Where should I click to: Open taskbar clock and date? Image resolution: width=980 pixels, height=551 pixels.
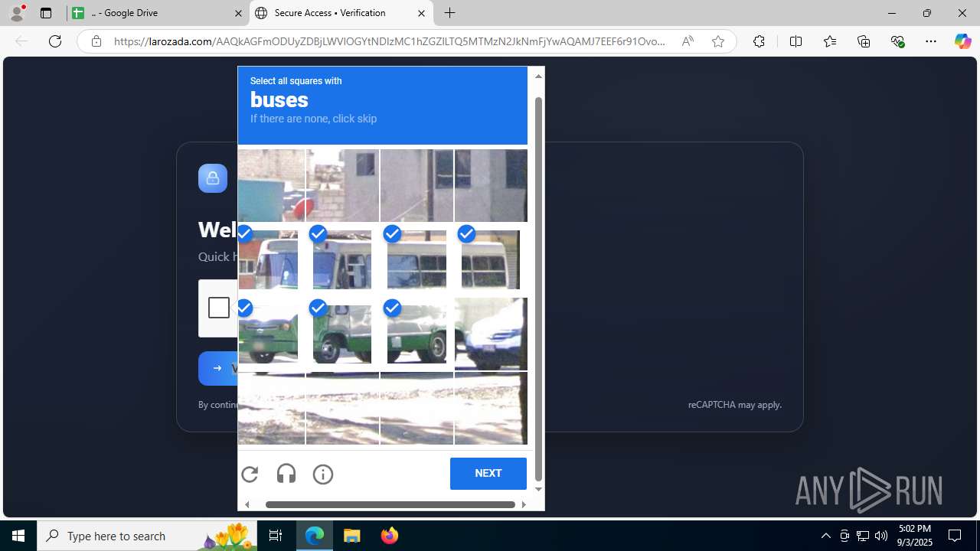915,536
